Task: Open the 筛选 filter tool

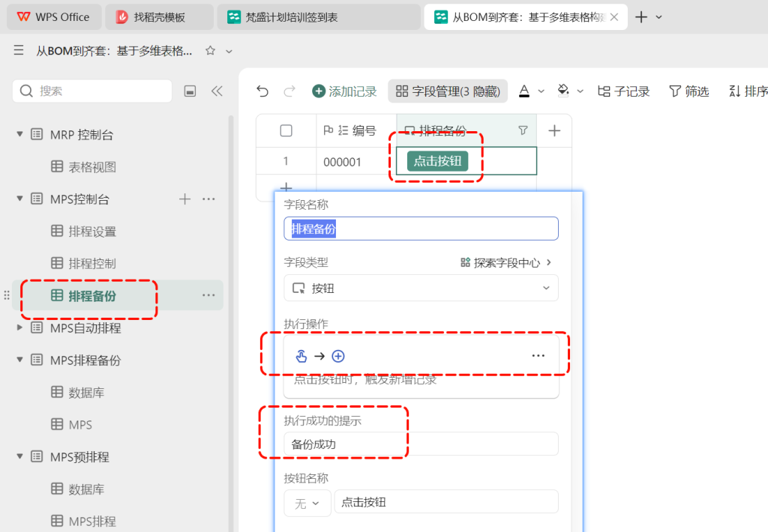Action: pyautogui.click(x=689, y=91)
